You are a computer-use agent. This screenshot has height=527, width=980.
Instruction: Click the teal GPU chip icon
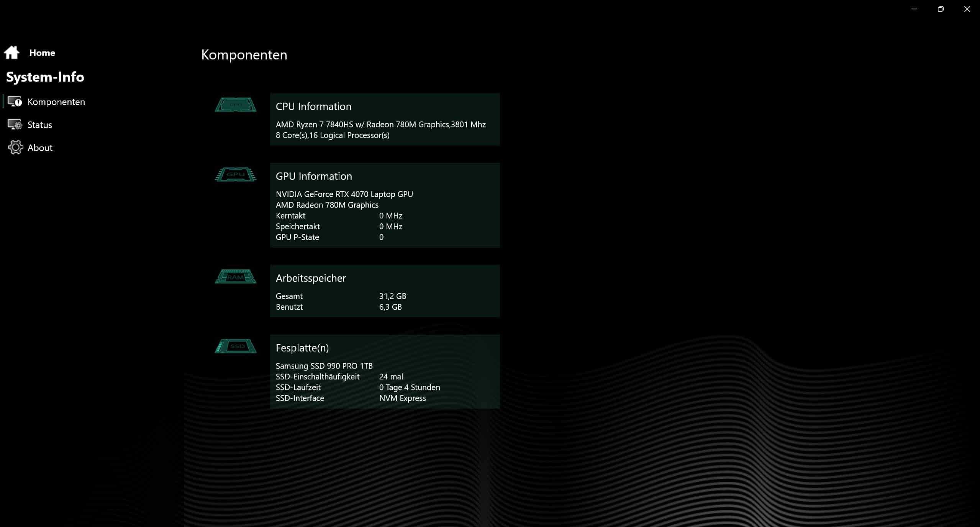pyautogui.click(x=235, y=174)
